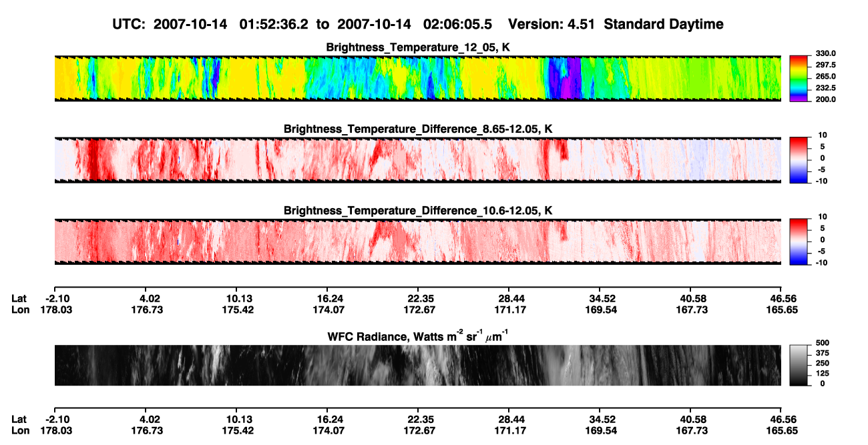The height and width of the screenshot is (445, 868).
Task: Click the 10.6-12.05 temperature difference image strip
Action: coord(417,242)
